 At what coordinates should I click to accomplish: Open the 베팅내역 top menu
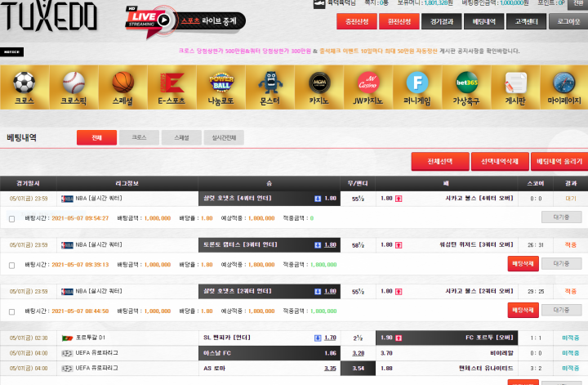[x=484, y=21]
